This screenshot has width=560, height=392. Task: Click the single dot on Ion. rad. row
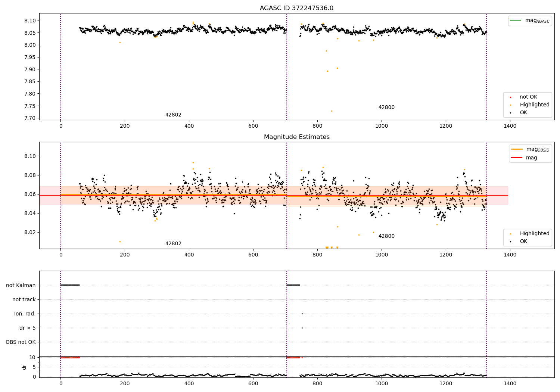tap(302, 314)
